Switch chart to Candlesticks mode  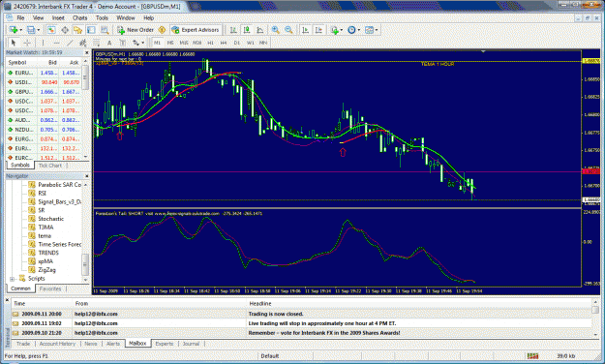pyautogui.click(x=247, y=30)
